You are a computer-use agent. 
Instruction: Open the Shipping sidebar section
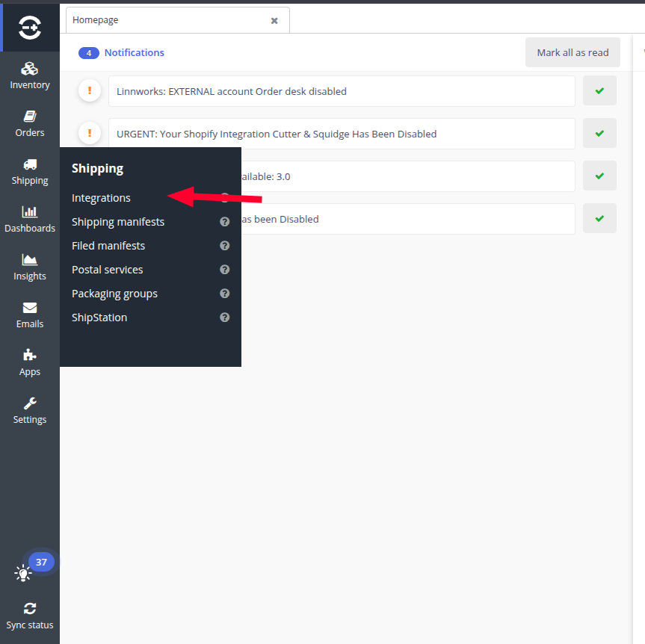30,172
